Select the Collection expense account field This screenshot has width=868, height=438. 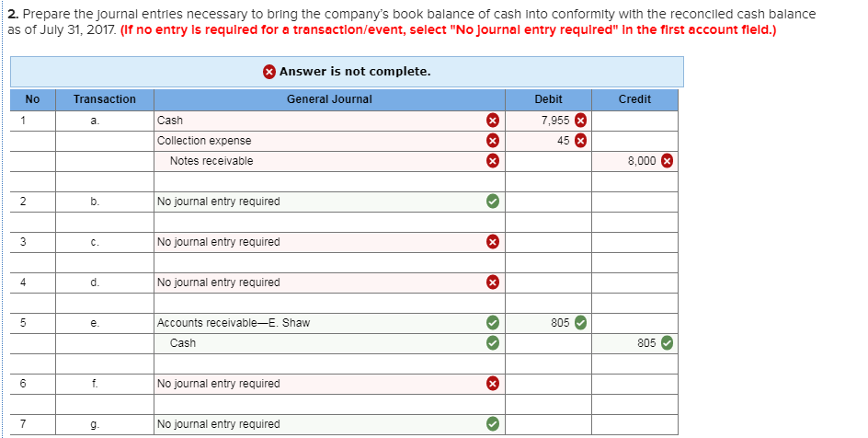pyautogui.click(x=329, y=141)
